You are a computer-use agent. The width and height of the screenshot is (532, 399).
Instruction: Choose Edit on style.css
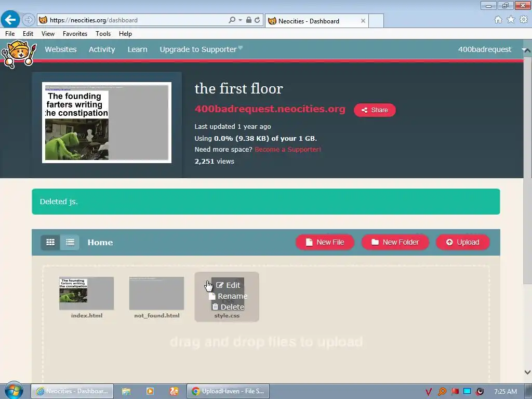click(x=229, y=285)
